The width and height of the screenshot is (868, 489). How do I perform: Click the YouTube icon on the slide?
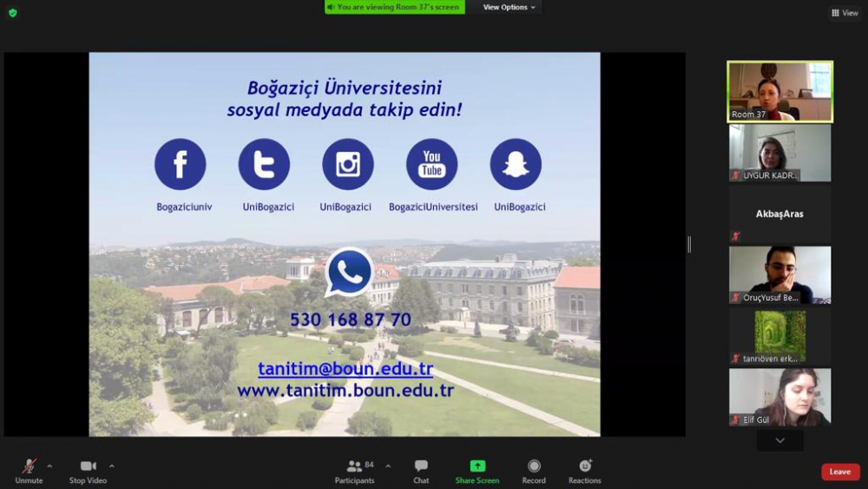[431, 164]
